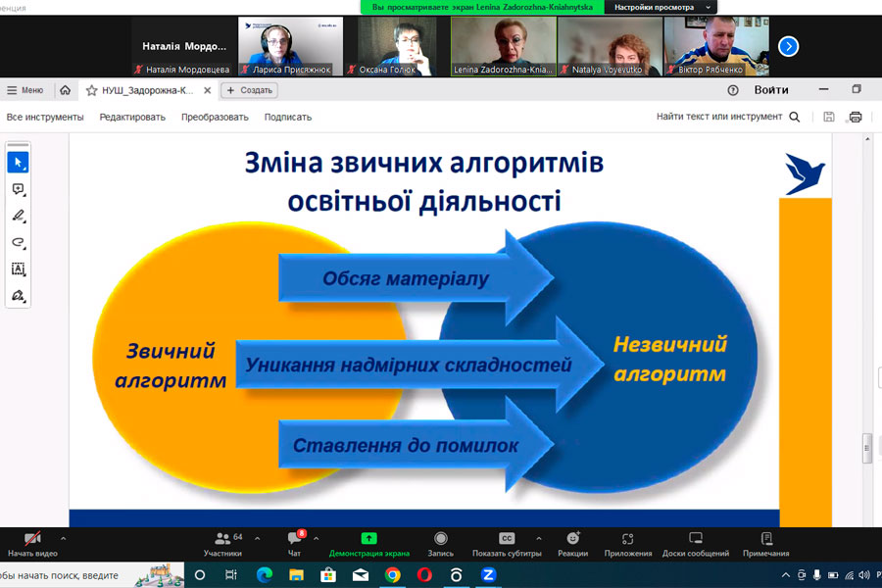Open the help question mark icon
This screenshot has width=882, height=588.
pyautogui.click(x=732, y=90)
